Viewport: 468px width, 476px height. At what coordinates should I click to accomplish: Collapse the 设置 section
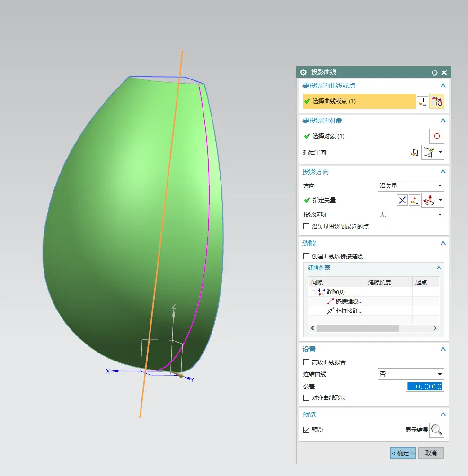click(443, 349)
